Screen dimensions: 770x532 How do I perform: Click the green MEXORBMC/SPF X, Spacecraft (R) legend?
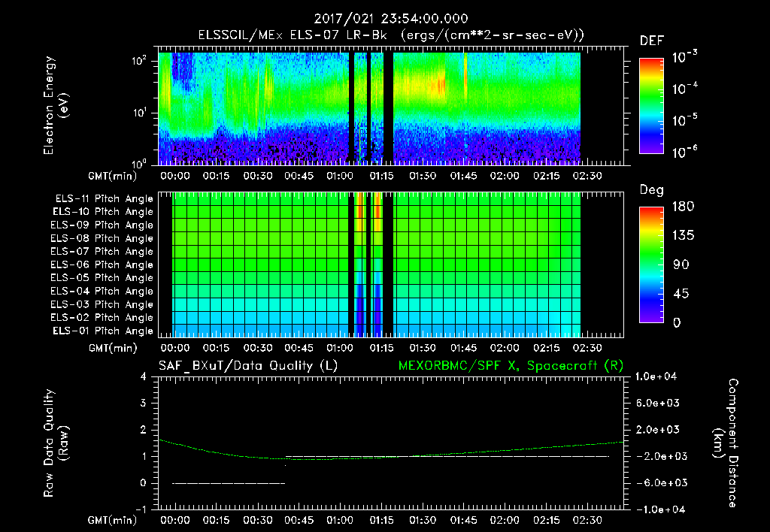click(x=511, y=366)
